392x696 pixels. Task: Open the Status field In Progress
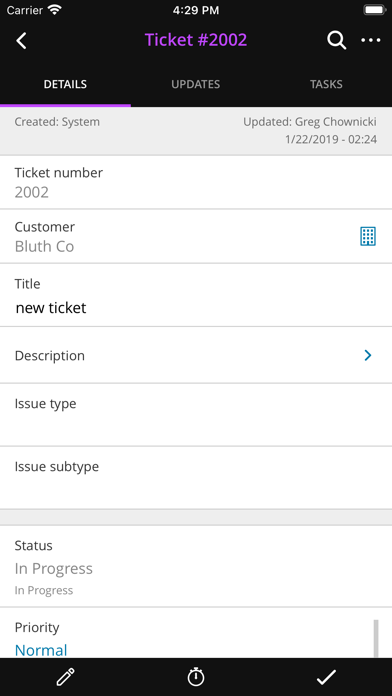pos(196,566)
